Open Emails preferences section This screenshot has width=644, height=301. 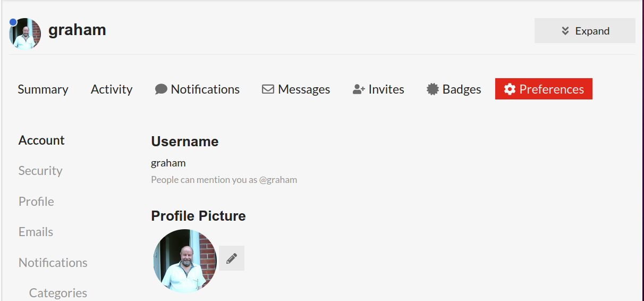(x=36, y=232)
